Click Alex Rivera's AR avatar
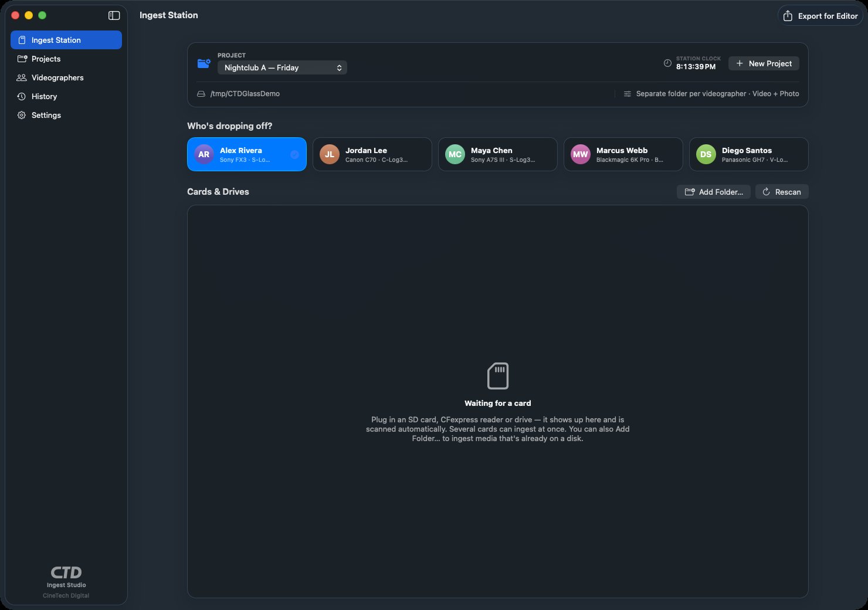Image resolution: width=868 pixels, height=610 pixels. click(x=204, y=154)
